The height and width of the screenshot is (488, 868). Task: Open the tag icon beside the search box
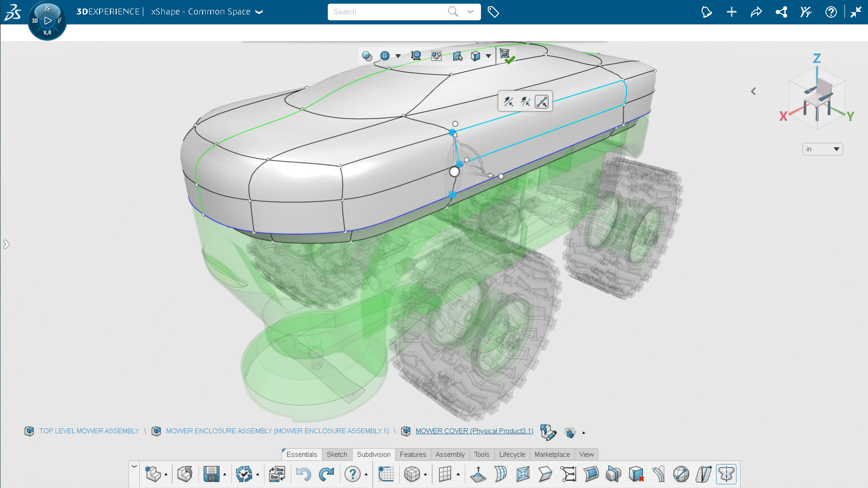[x=493, y=12]
